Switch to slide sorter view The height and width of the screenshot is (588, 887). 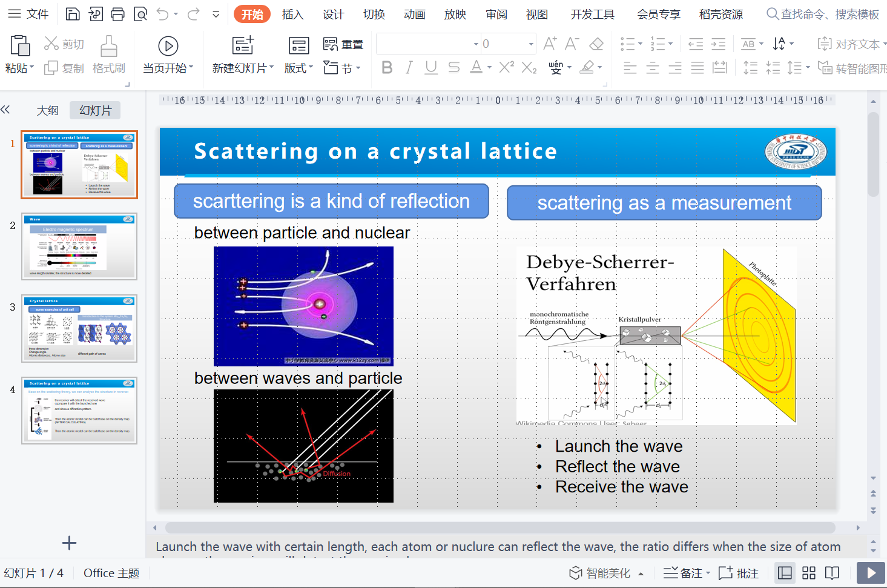[809, 573]
